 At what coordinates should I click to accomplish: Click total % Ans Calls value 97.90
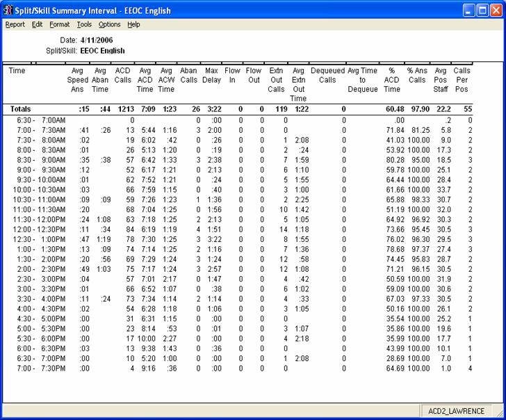click(x=420, y=109)
